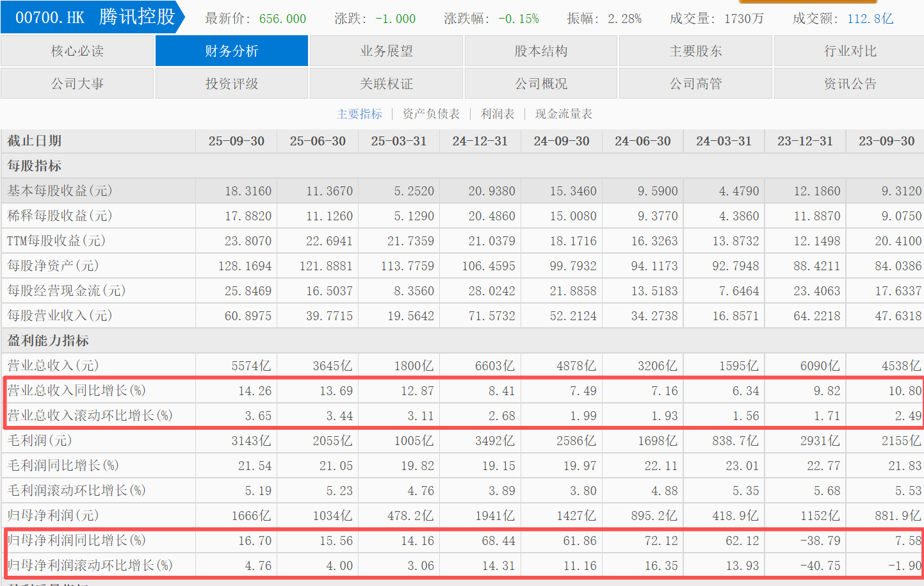Select the 营业总收入(元) row label
924x586 pixels.
tap(53, 366)
